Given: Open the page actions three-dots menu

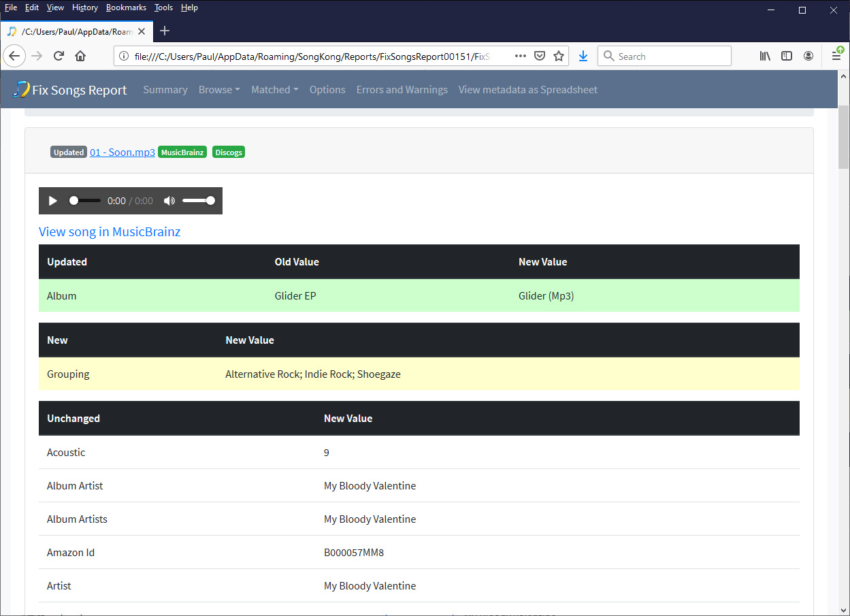Looking at the screenshot, I should 521,56.
